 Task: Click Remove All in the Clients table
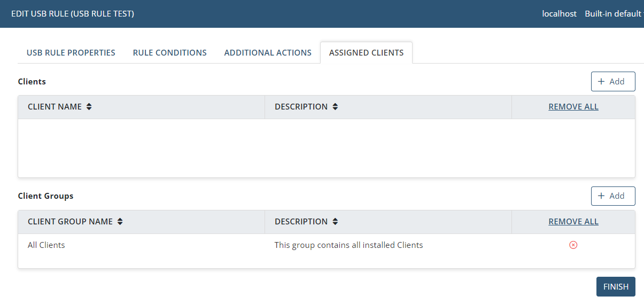tap(573, 107)
